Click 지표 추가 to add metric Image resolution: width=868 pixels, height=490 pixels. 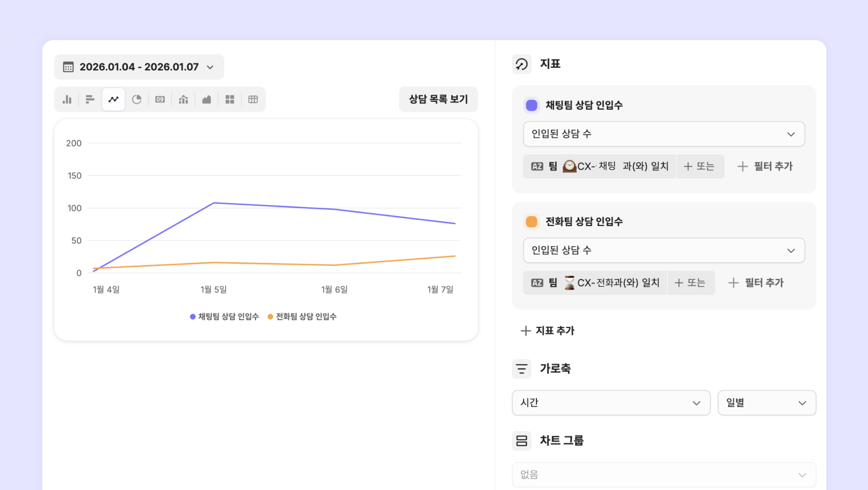click(x=548, y=331)
